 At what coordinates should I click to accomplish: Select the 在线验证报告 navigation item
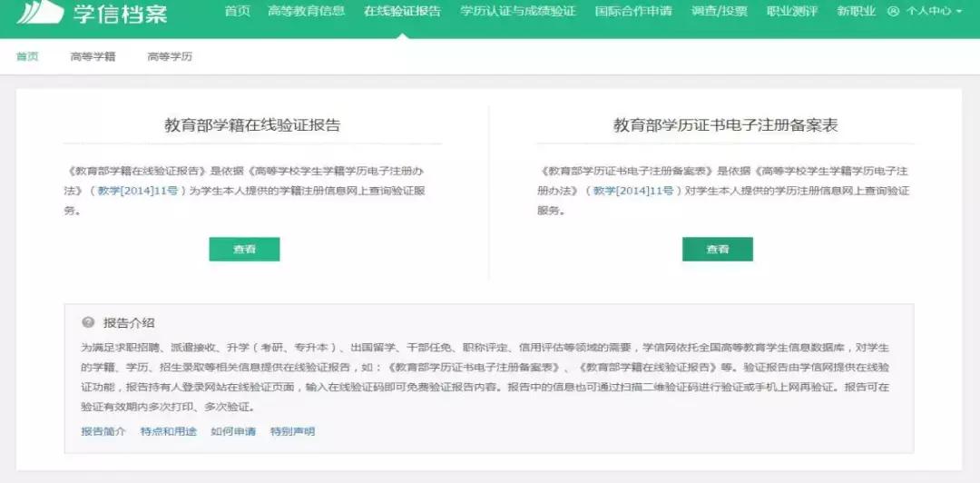click(x=403, y=11)
